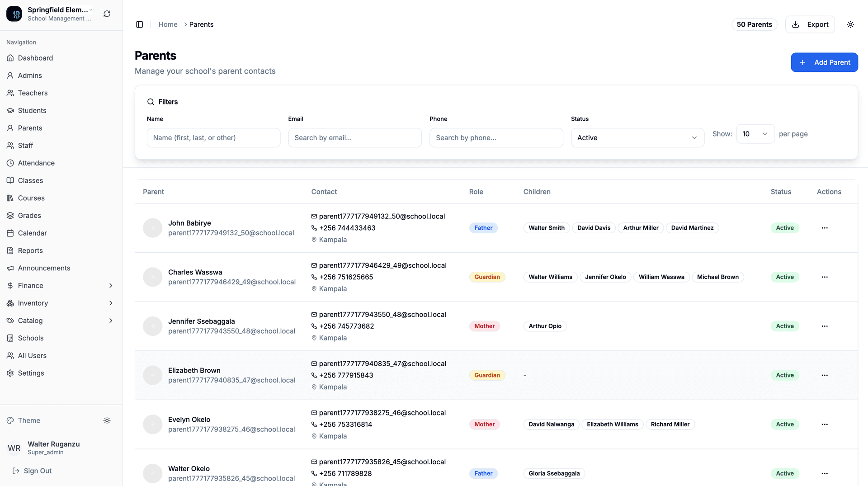Select Parents in sidebar navigation

click(x=61, y=128)
